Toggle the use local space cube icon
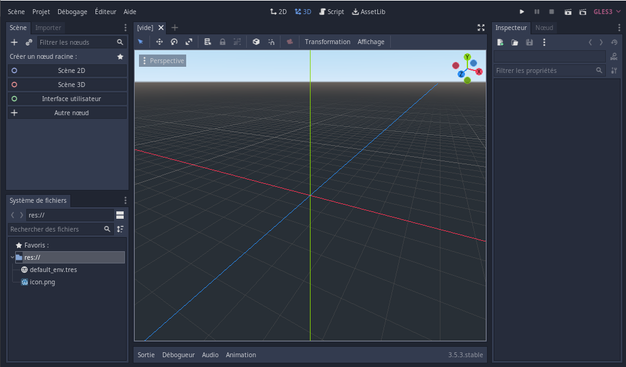 [x=256, y=42]
